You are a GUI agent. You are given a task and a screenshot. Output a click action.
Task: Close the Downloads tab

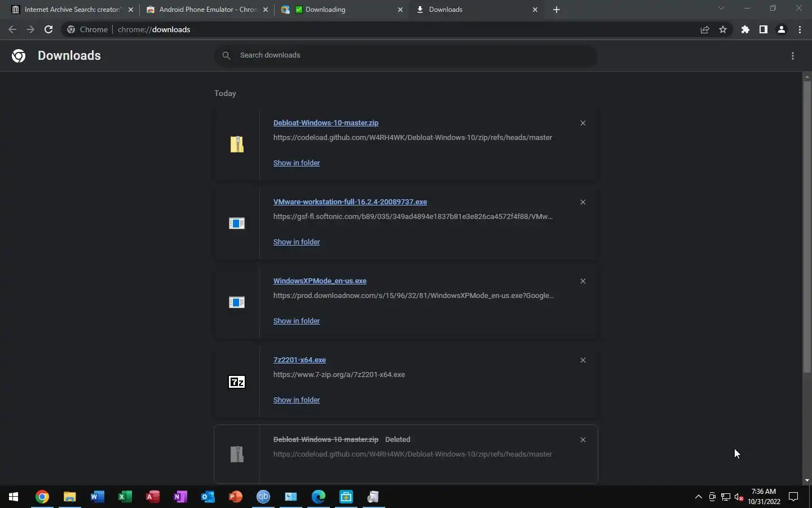pyautogui.click(x=535, y=10)
